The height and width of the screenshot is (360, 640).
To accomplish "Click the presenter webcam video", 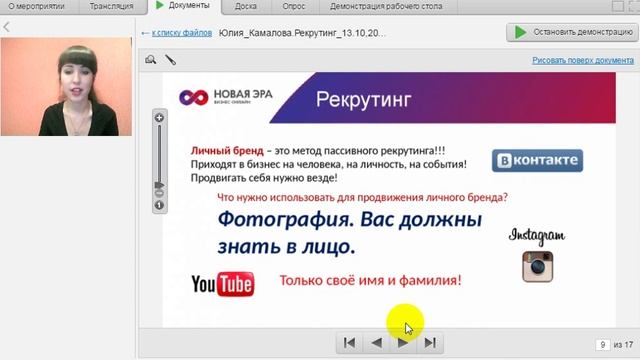I will (66, 87).
